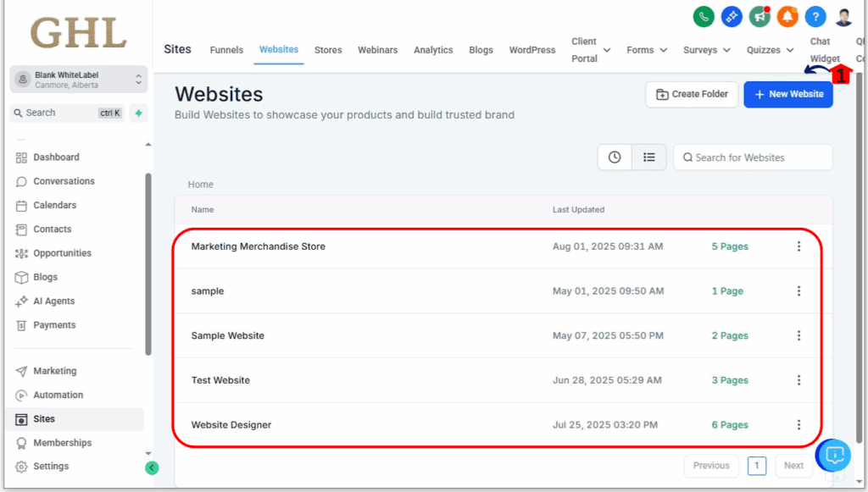The height and width of the screenshot is (492, 868).
Task: Select page 1 in pagination
Action: [757, 466]
